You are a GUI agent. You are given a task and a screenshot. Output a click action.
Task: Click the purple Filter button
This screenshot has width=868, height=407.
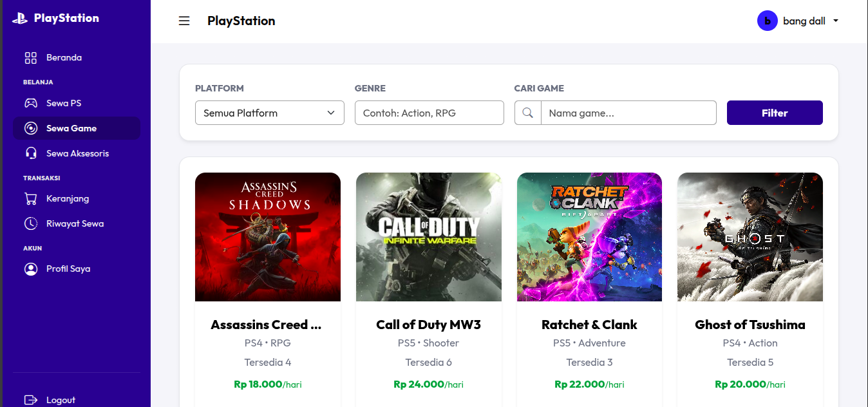(x=775, y=113)
